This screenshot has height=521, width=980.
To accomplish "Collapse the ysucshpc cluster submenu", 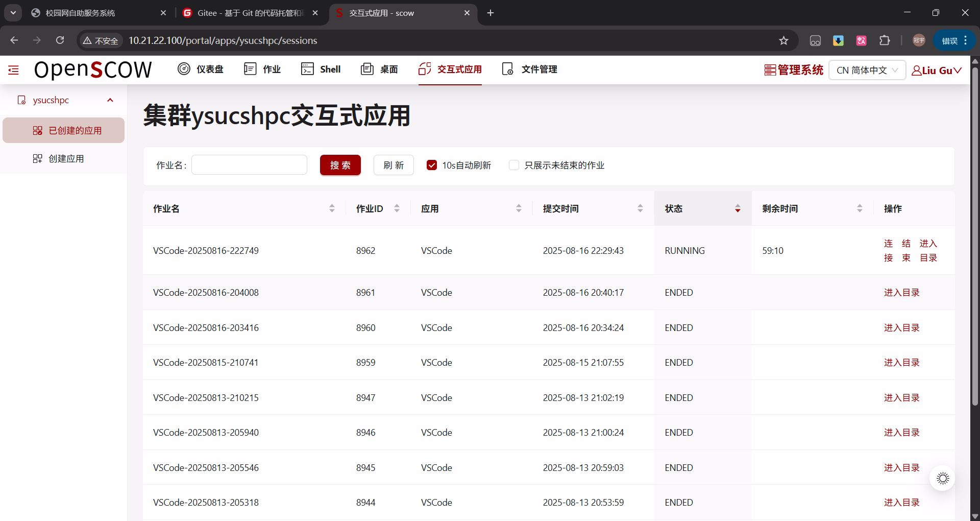I will 110,100.
